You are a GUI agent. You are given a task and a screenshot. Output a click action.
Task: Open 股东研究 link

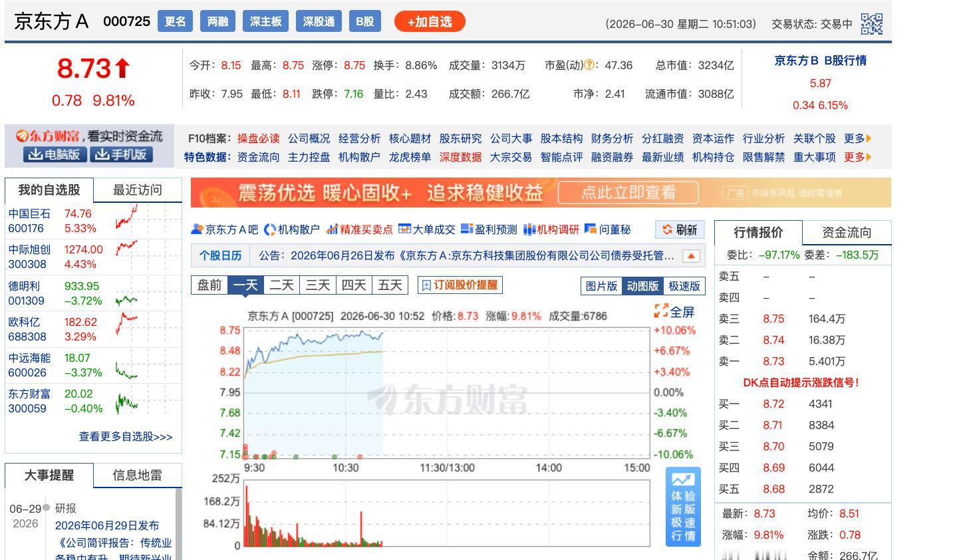click(x=460, y=138)
